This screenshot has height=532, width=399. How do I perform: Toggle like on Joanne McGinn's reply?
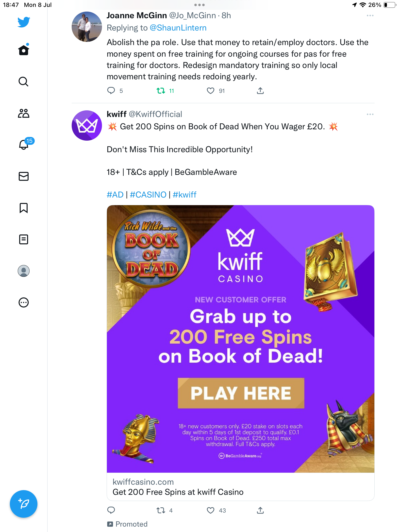[211, 91]
